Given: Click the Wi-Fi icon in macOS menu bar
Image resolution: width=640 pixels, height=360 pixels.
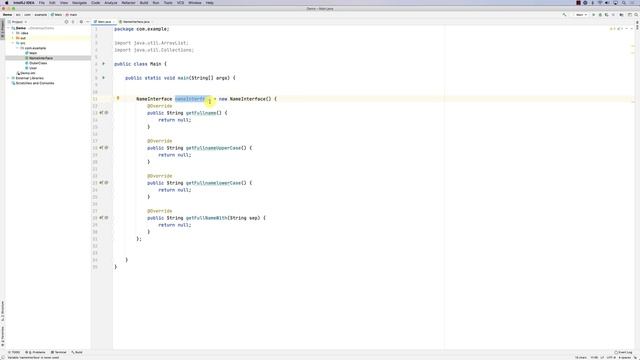Looking at the screenshot, I should click(600, 3).
